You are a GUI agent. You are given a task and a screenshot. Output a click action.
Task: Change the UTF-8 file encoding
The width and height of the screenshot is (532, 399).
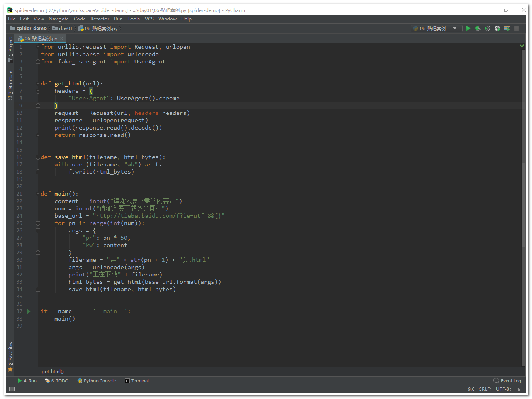click(x=504, y=389)
